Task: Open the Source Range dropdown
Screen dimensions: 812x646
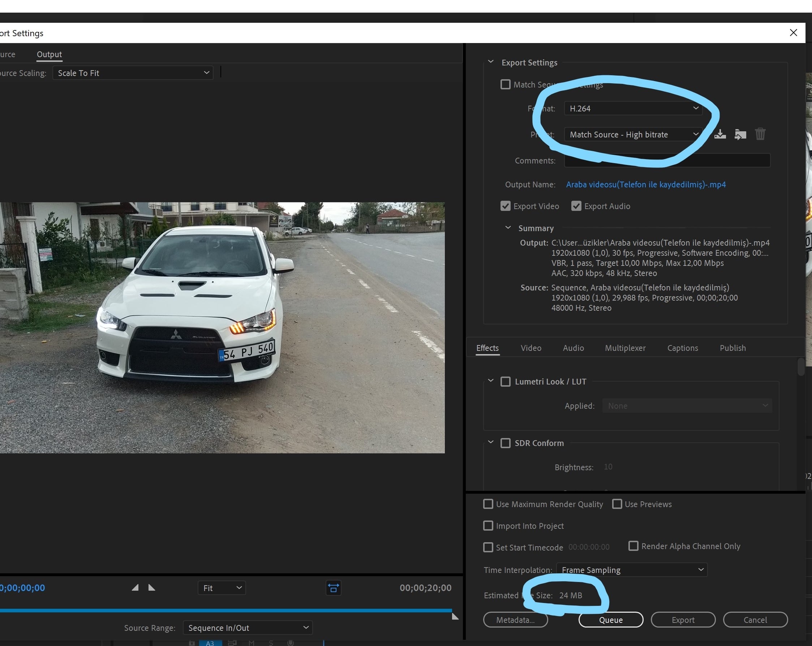Action: tap(248, 628)
